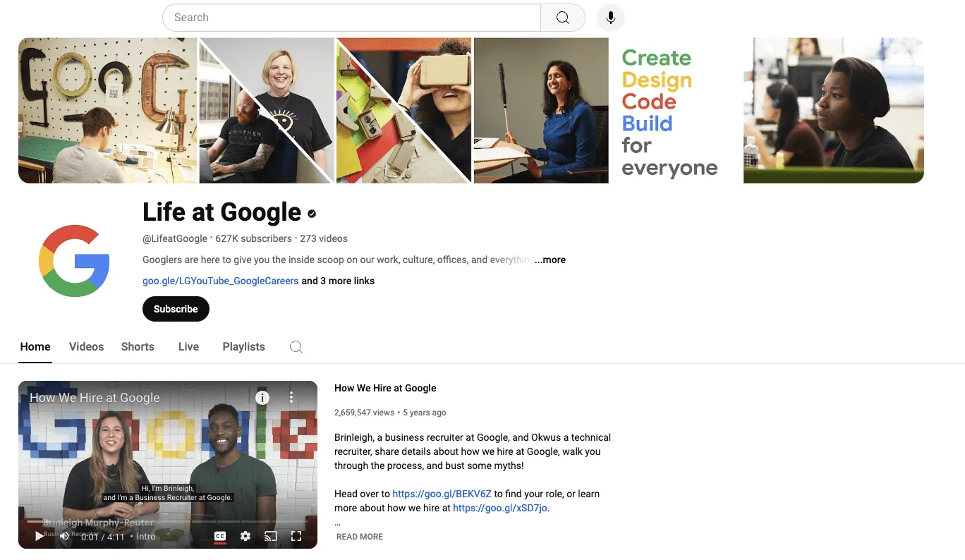Open goo.gle/LGYouTube_GoogleCareers link
The width and height of the screenshot is (965, 560).
pos(220,281)
